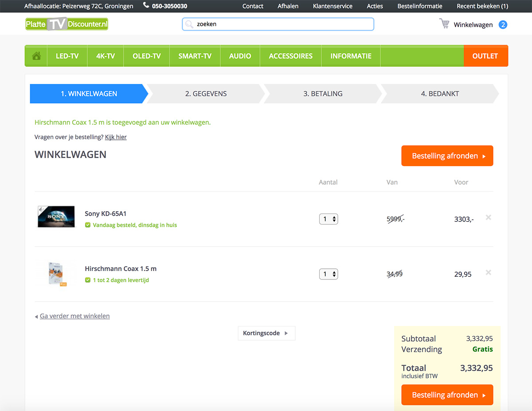
Task: Open the ACCESSOIRES menu
Action: coord(291,56)
